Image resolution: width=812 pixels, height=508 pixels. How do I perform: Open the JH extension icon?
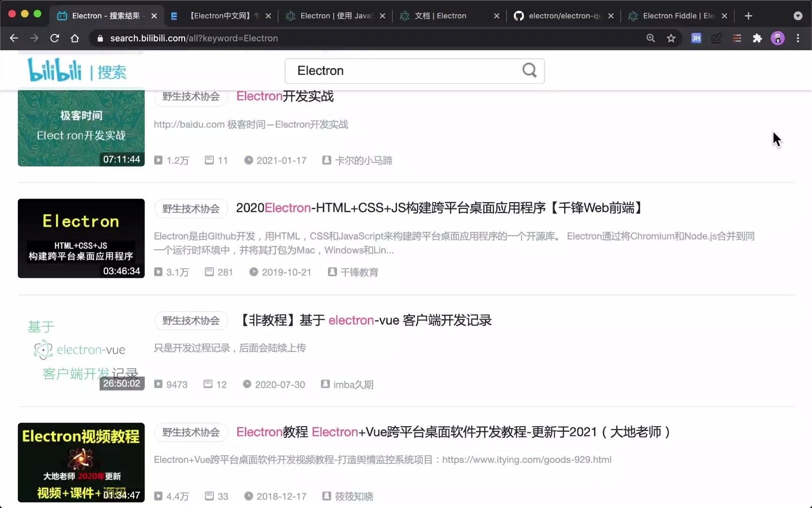[696, 38]
